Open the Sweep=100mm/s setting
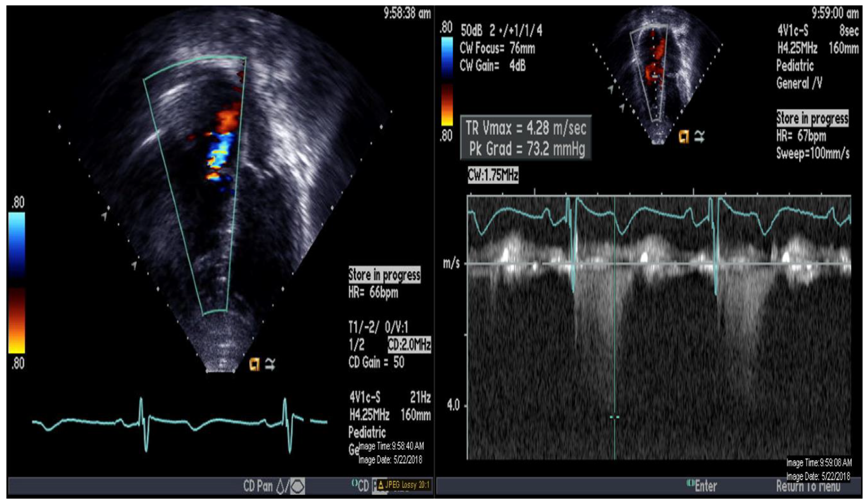867x504 pixels. [x=812, y=153]
